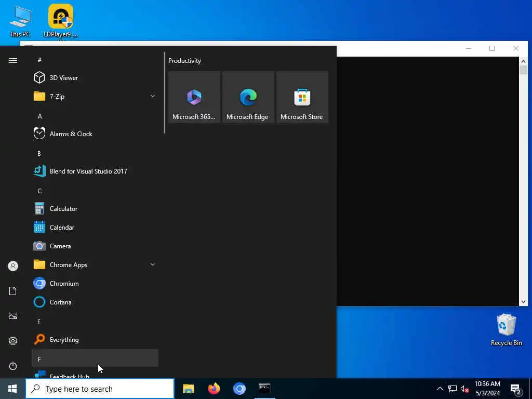This screenshot has width=532, height=399.
Task: Open Settings gear in Start sidebar
Action: 13,341
